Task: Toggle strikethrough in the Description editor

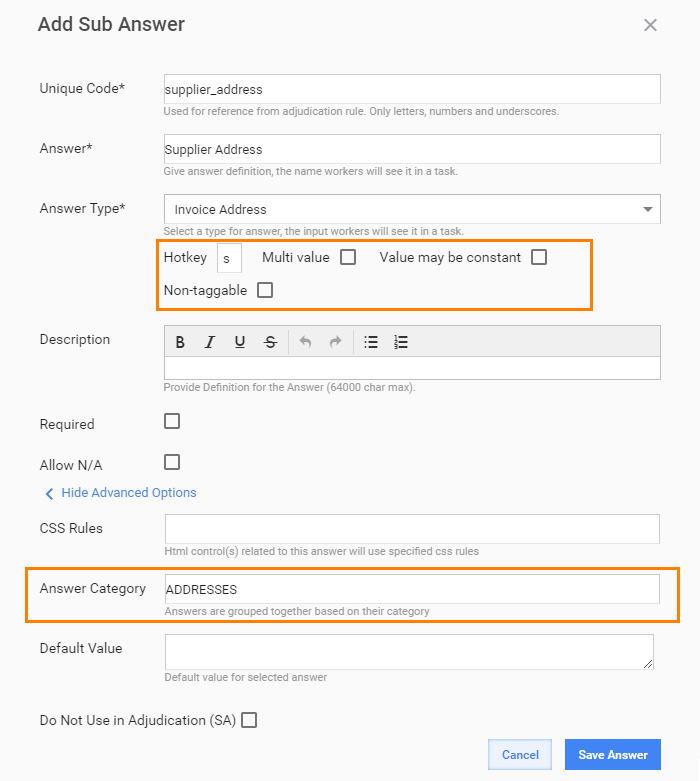Action: click(270, 342)
